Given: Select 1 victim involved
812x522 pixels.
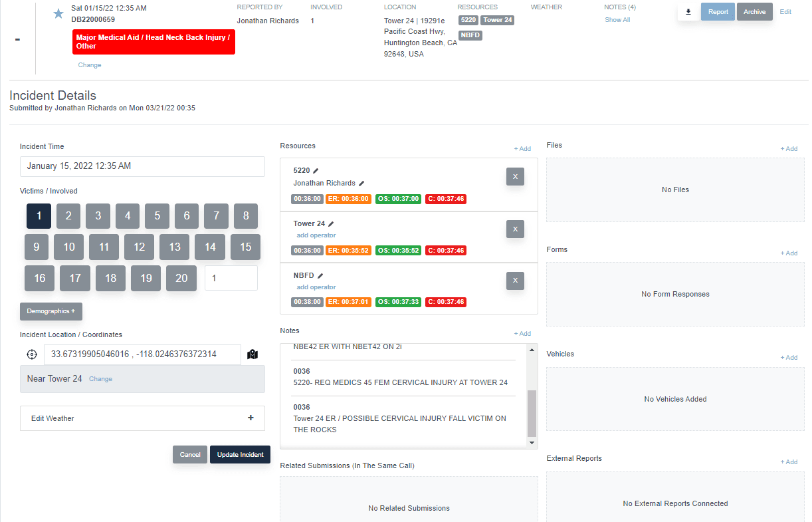Looking at the screenshot, I should tap(39, 216).
